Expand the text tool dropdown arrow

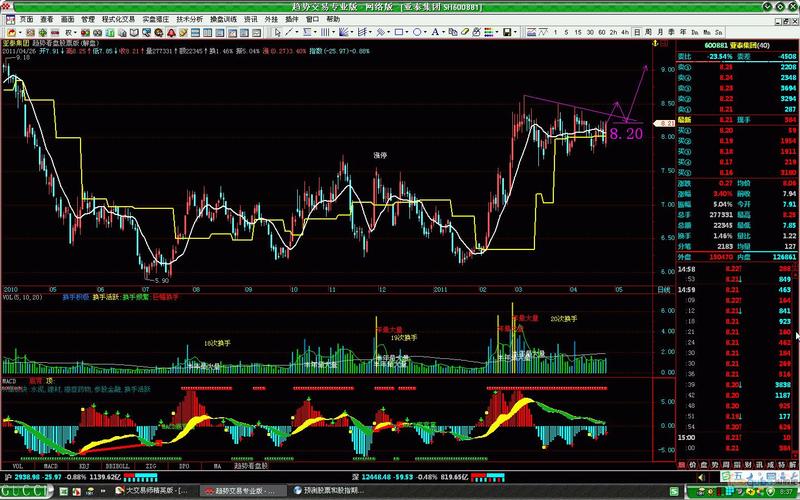pyautogui.click(x=443, y=33)
